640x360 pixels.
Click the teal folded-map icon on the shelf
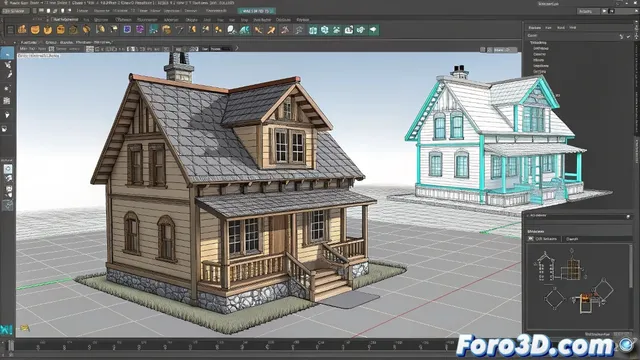tap(313, 30)
